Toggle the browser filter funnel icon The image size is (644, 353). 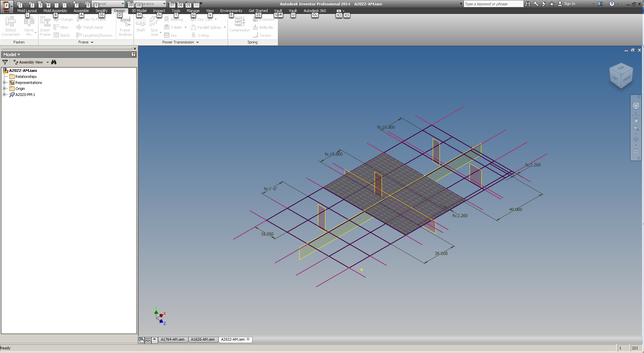(x=5, y=62)
